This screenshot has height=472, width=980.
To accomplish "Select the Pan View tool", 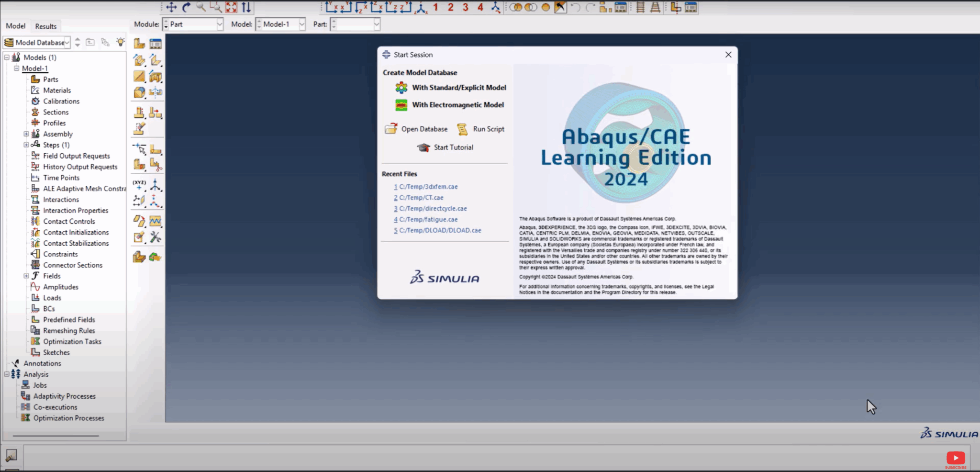I will [171, 7].
